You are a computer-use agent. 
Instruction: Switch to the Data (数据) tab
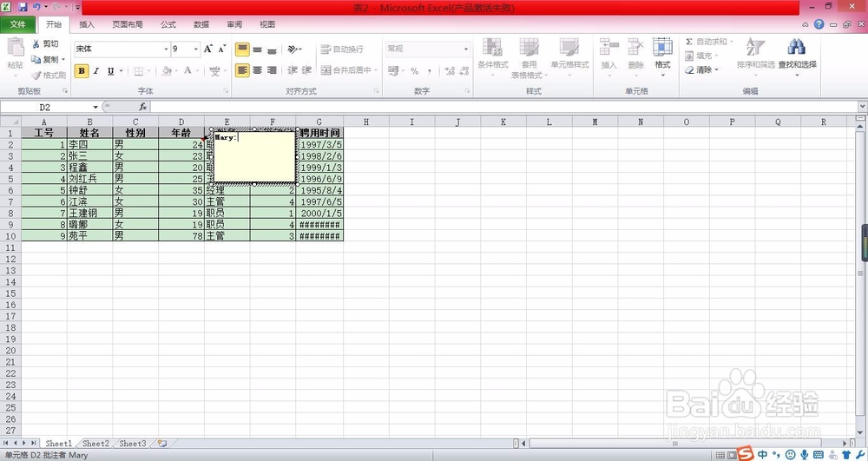tap(201, 24)
